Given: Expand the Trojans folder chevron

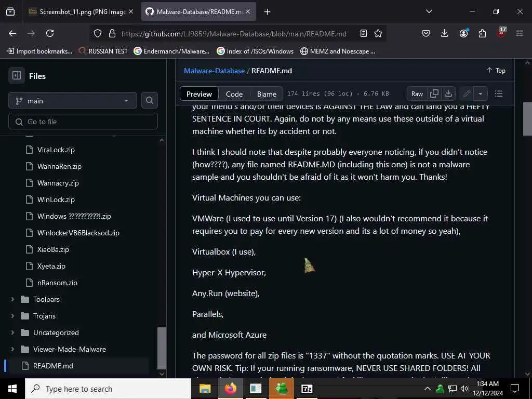Looking at the screenshot, I should point(12,316).
